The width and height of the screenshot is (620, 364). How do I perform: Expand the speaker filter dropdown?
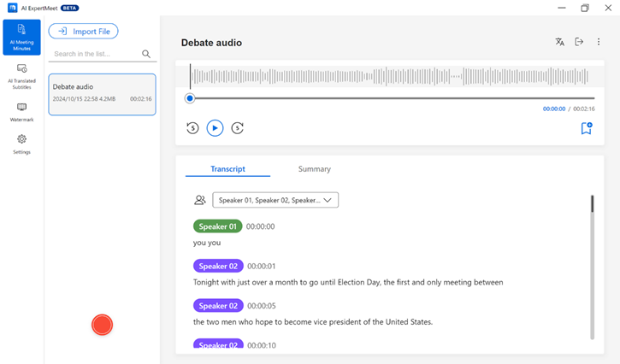pos(275,200)
